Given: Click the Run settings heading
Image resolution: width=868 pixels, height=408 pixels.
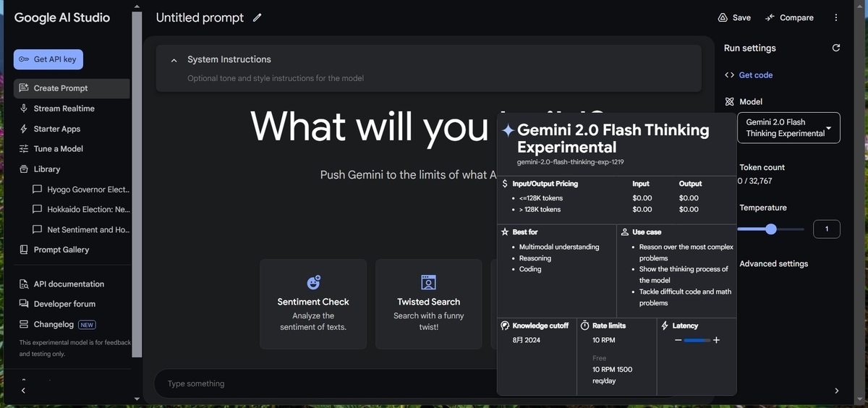Looking at the screenshot, I should (x=749, y=48).
